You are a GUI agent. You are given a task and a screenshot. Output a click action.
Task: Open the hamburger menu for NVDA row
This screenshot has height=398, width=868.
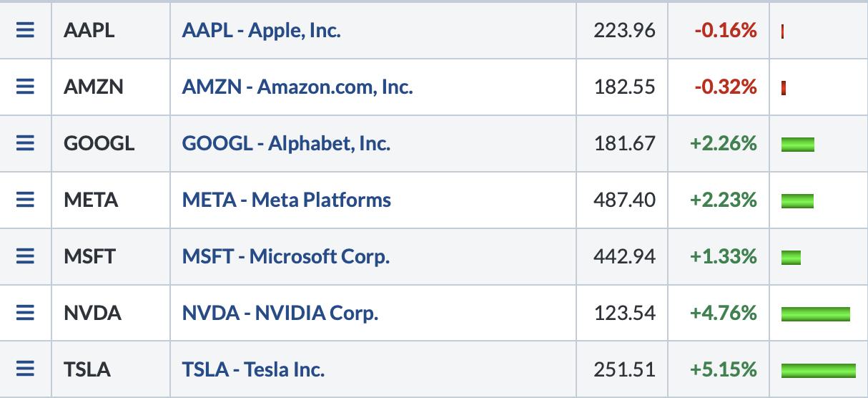25,313
